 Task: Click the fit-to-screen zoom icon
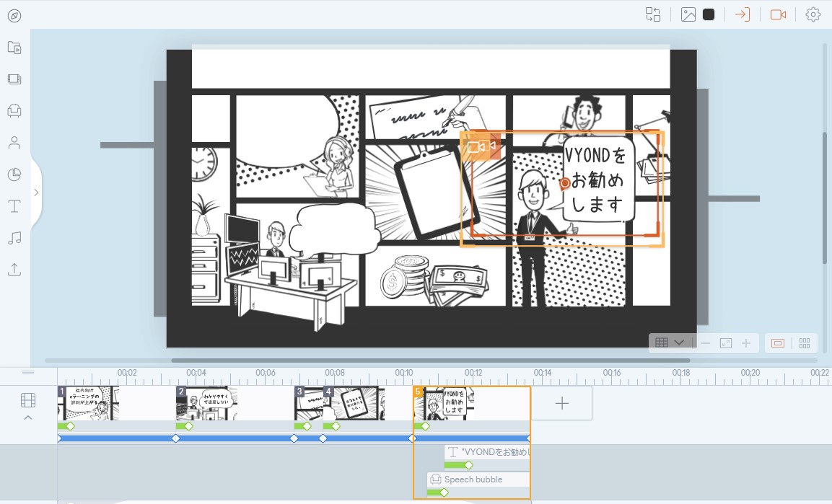coord(726,343)
